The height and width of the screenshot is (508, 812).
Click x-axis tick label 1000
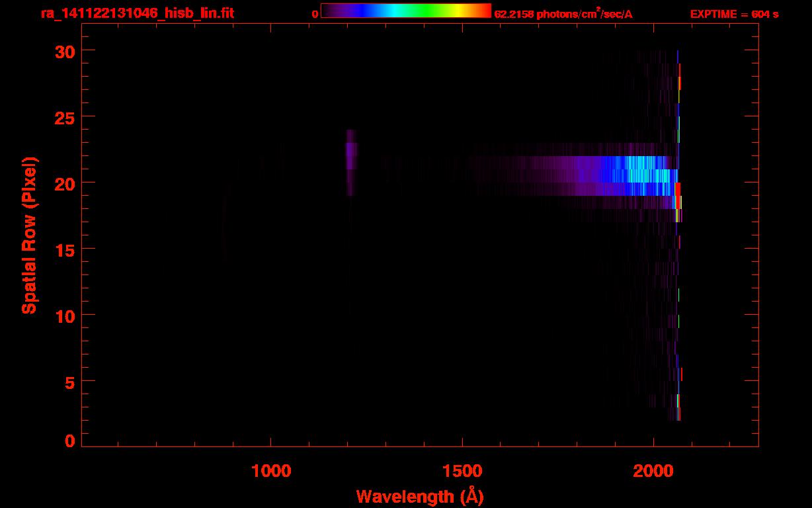[271, 470]
